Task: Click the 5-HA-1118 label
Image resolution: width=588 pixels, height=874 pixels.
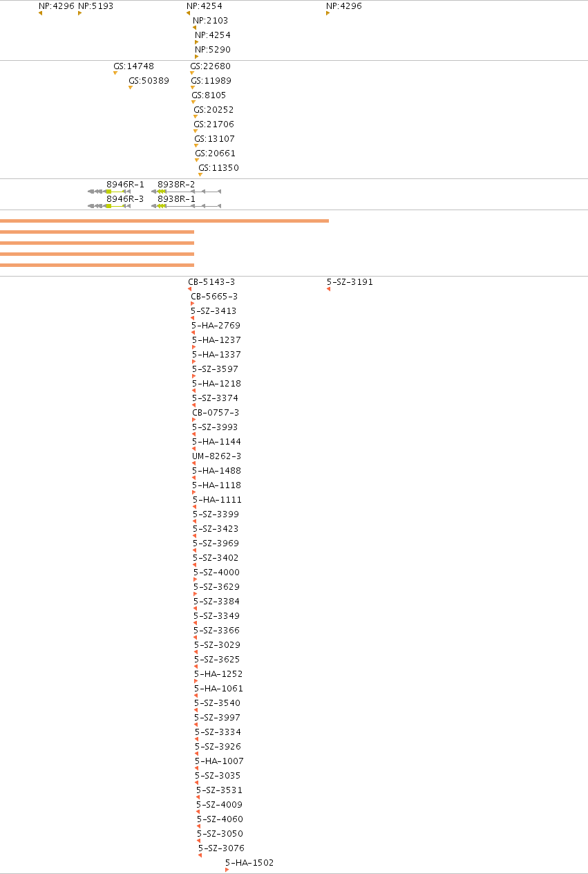Action: [217, 485]
